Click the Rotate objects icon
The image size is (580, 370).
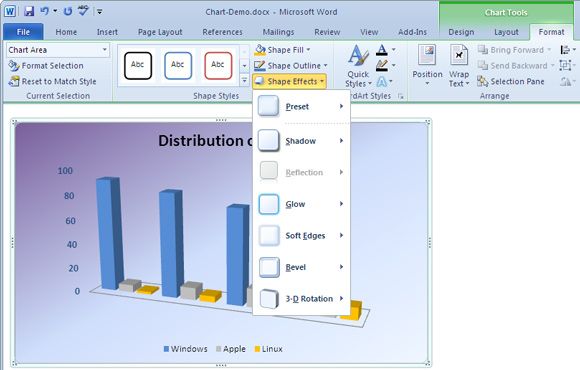coord(567,81)
